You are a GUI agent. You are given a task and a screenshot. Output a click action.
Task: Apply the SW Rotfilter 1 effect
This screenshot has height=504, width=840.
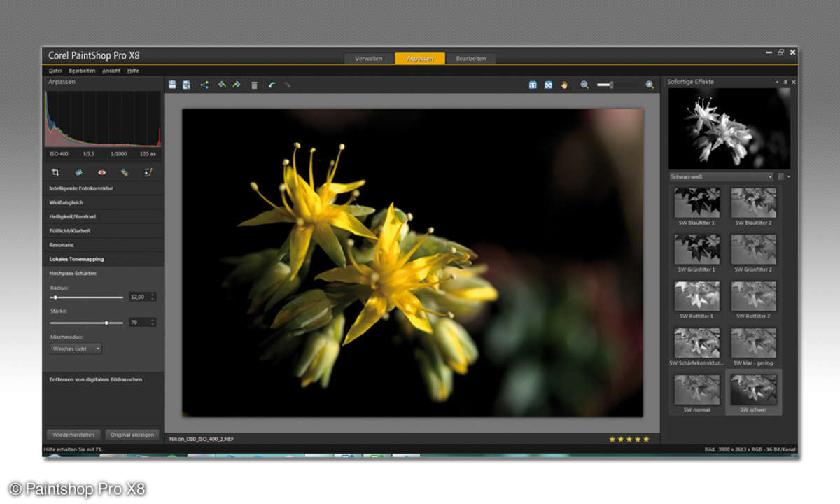tap(696, 300)
